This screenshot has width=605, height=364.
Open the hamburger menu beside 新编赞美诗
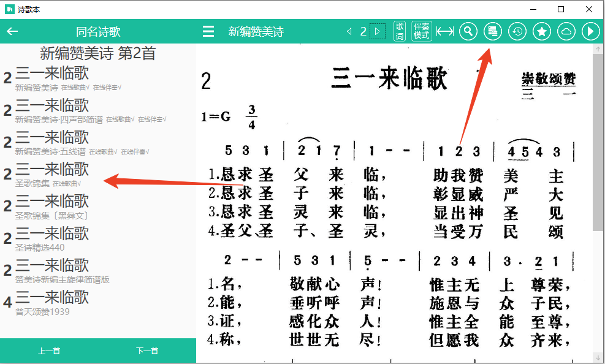click(x=208, y=32)
